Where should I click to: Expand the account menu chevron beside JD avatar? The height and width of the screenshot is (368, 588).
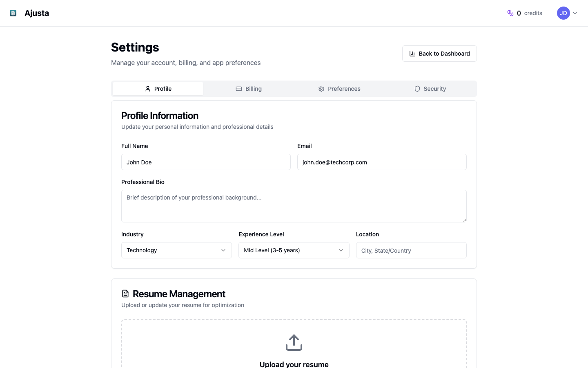(x=575, y=13)
